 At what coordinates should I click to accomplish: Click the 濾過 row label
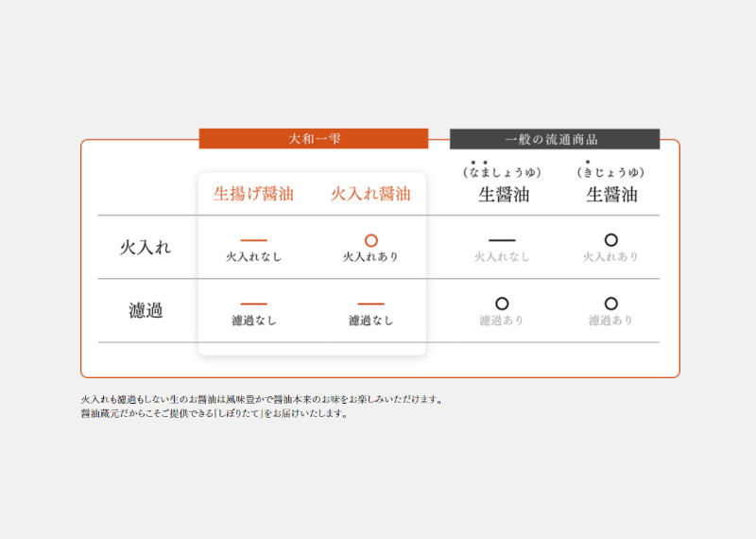click(146, 310)
